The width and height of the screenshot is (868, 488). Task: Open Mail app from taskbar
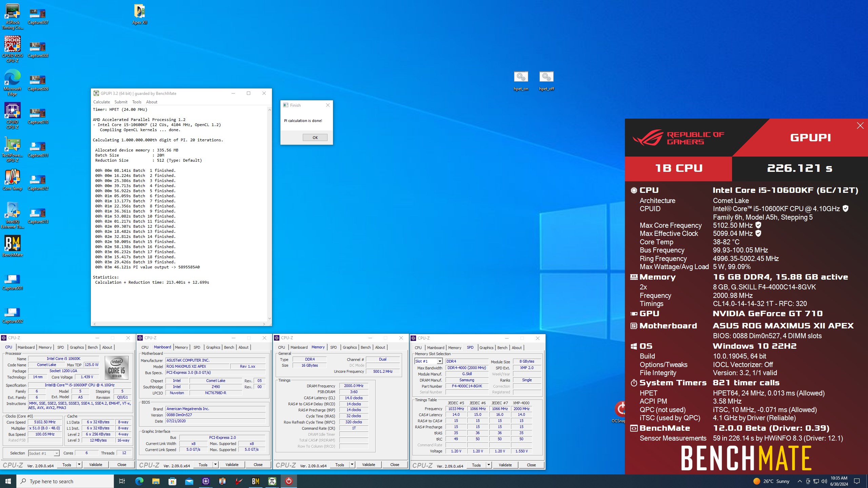point(189,481)
